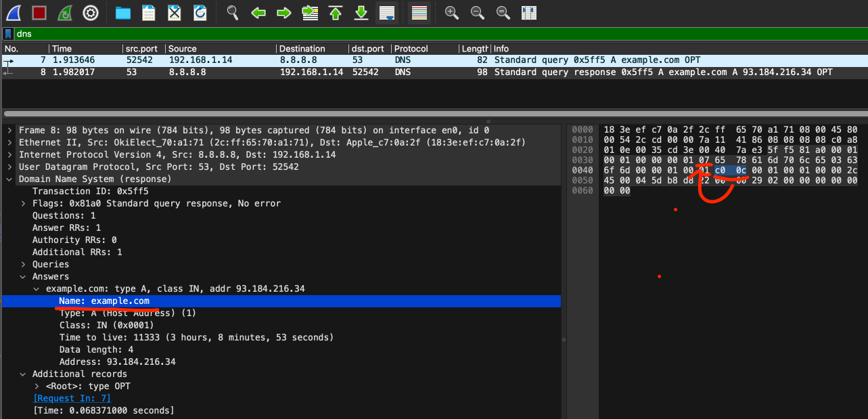The width and height of the screenshot is (868, 419).
Task: Sort by the Source column header
Action: tap(221, 49)
